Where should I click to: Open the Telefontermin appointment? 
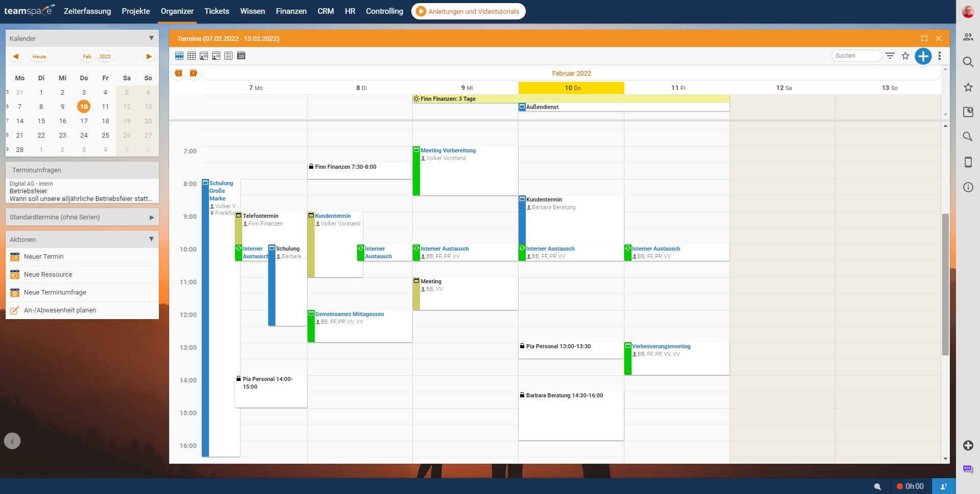pyautogui.click(x=271, y=228)
